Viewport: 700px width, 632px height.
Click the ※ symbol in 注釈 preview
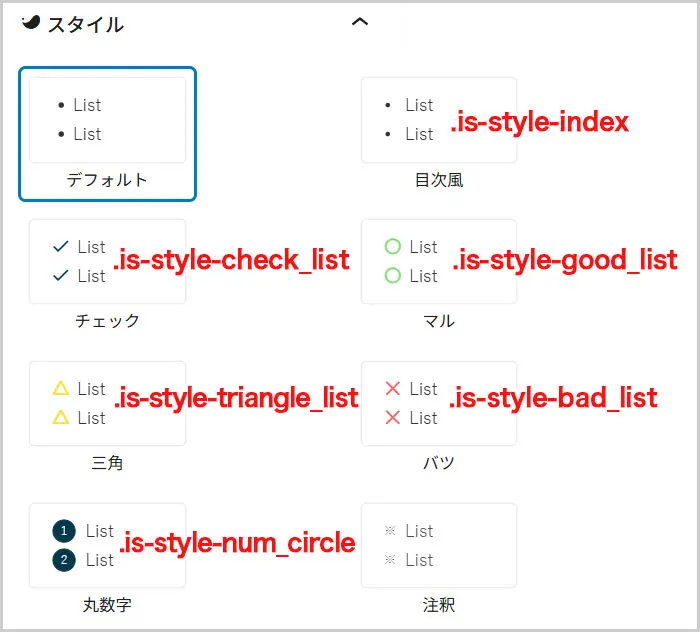[391, 531]
